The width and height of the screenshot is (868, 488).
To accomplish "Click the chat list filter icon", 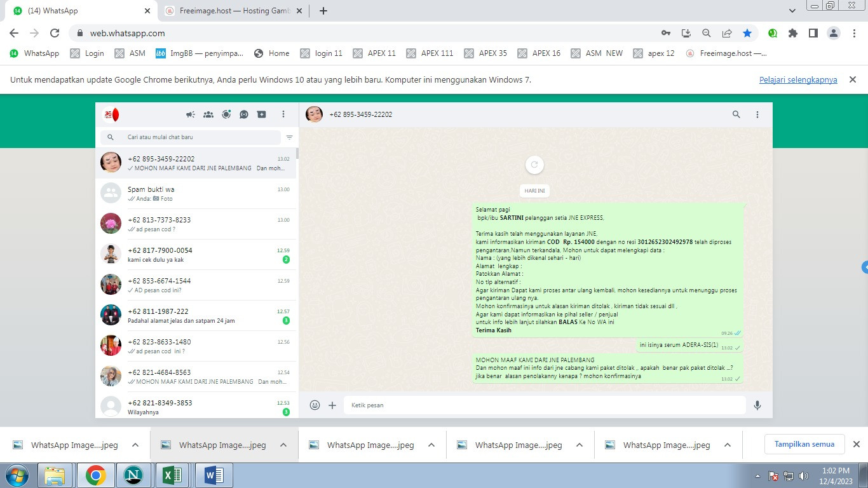I will 290,137.
